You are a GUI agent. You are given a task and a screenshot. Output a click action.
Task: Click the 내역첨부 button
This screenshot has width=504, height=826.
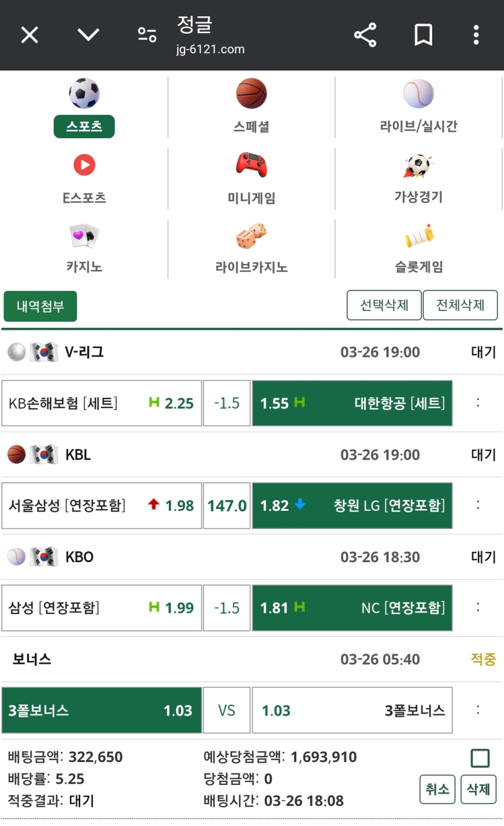tap(40, 306)
